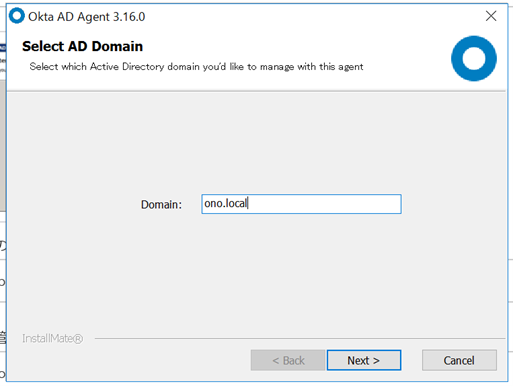
Task: Focus the Domain input field containing ono.local
Action: pyautogui.click(x=301, y=204)
